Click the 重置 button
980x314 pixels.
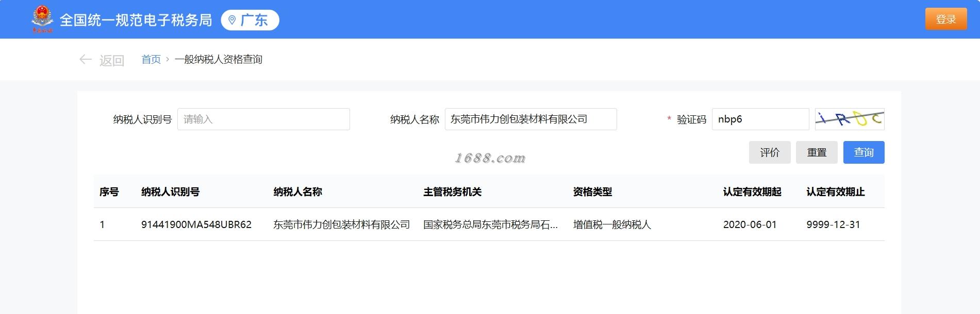tap(817, 152)
